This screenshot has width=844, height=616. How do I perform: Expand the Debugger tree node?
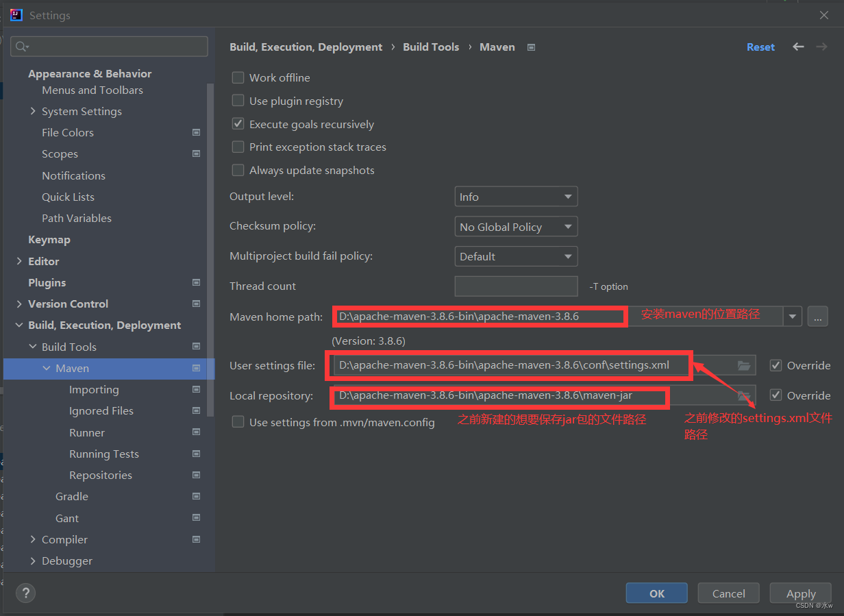33,560
